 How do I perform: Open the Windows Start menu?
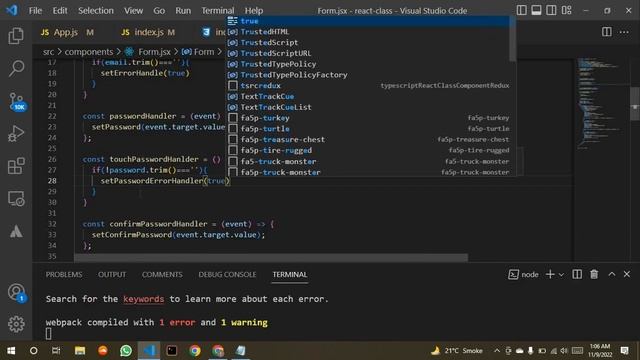click(x=11, y=351)
